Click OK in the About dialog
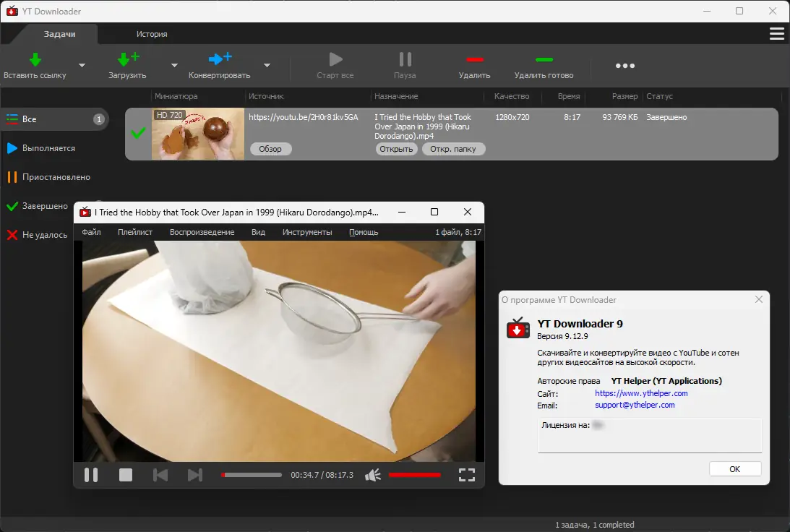The height and width of the screenshot is (532, 790). click(734, 469)
